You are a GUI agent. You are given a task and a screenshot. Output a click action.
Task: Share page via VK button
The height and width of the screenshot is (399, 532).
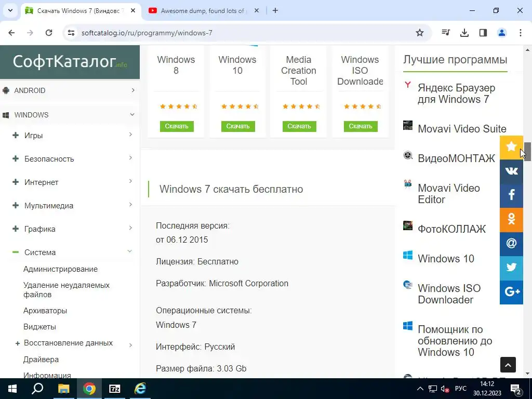click(511, 171)
